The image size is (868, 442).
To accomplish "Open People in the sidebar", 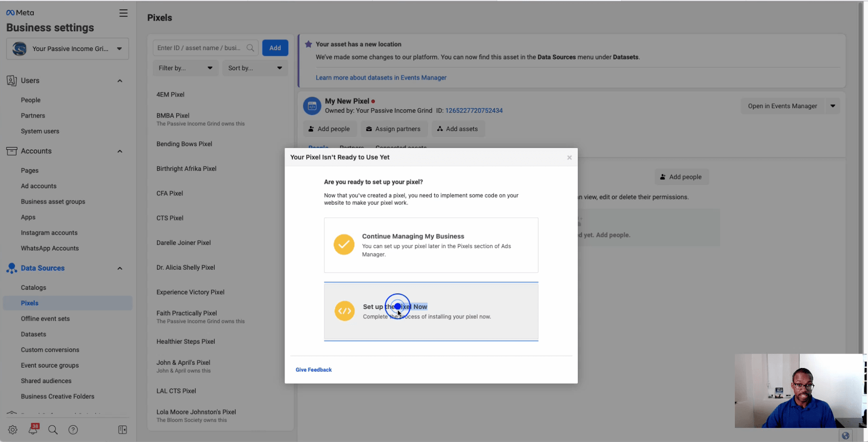I will [30, 100].
